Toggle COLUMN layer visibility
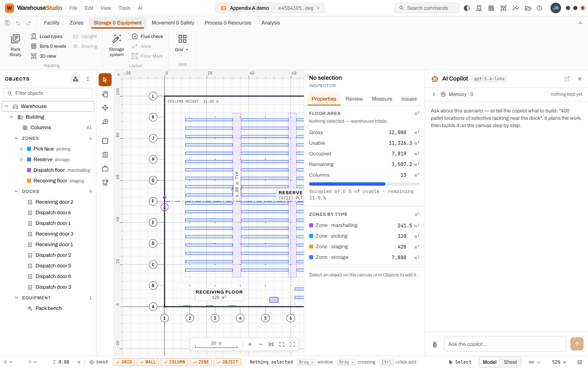This screenshot has height=368, width=588. click(x=174, y=362)
